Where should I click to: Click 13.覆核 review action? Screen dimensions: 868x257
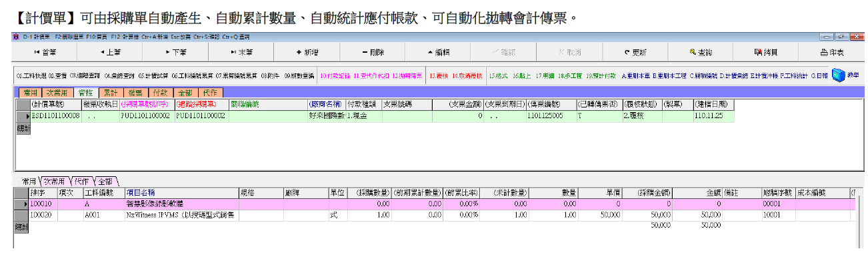tap(438, 76)
